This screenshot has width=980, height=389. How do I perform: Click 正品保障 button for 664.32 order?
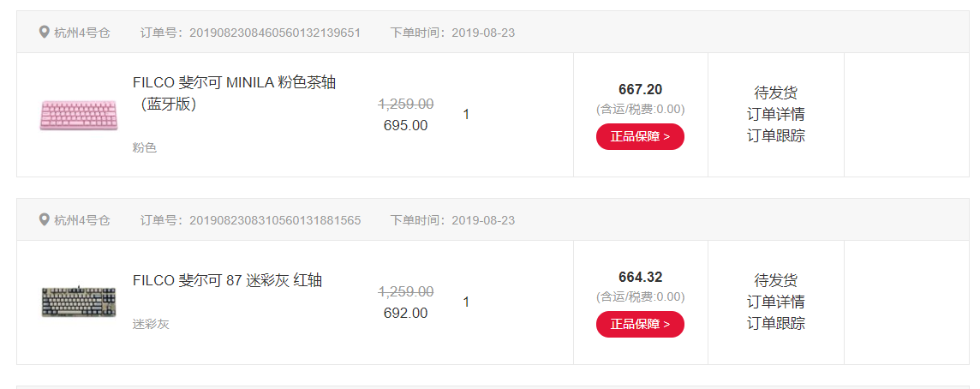pyautogui.click(x=640, y=324)
